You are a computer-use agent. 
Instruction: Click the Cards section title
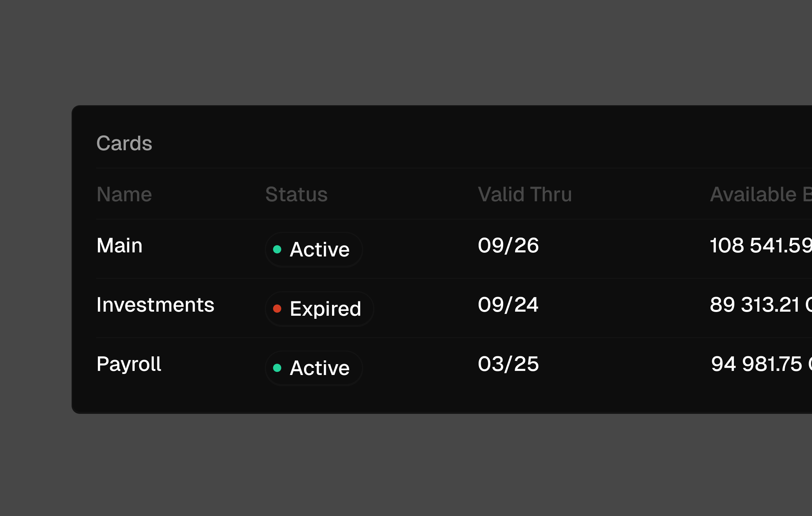click(x=124, y=143)
